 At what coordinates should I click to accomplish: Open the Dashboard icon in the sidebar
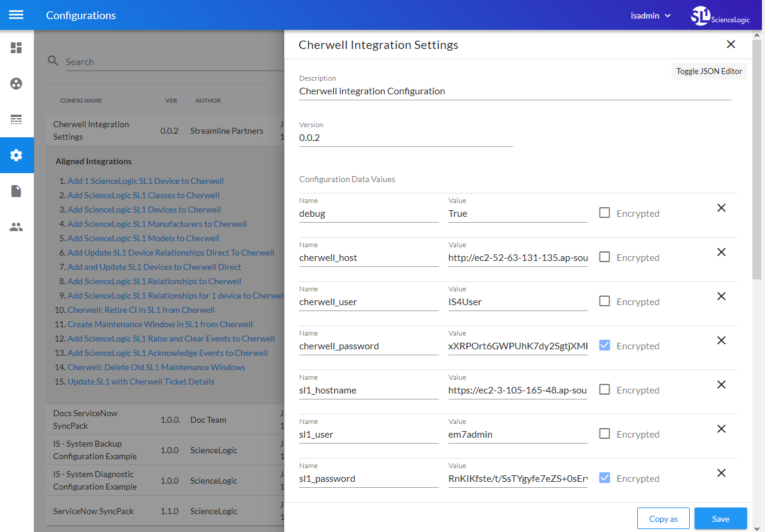pos(16,48)
